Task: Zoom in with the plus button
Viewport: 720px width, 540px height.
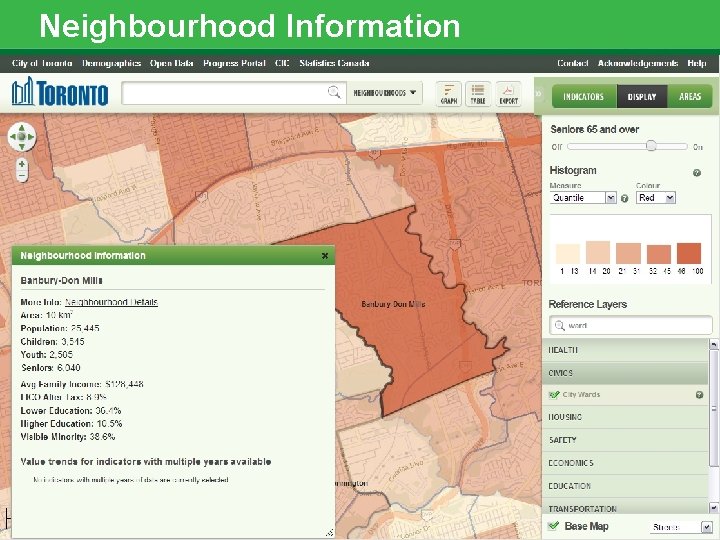Action: pyautogui.click(x=22, y=164)
